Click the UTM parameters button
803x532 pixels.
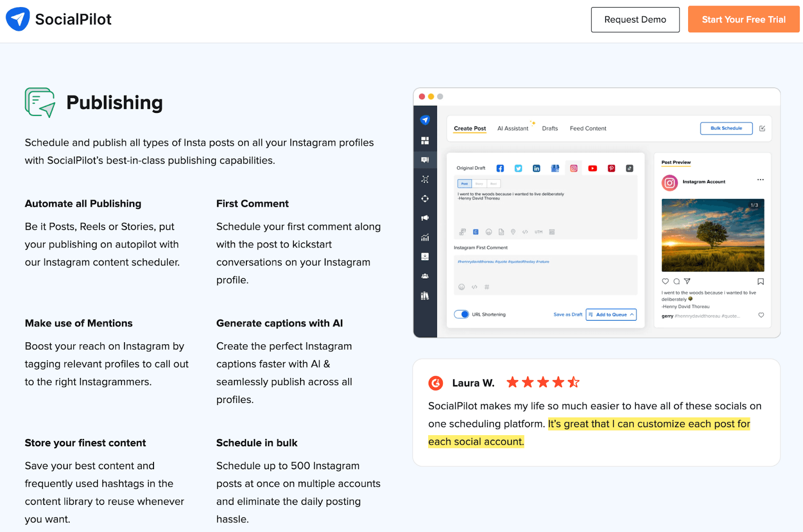(539, 232)
